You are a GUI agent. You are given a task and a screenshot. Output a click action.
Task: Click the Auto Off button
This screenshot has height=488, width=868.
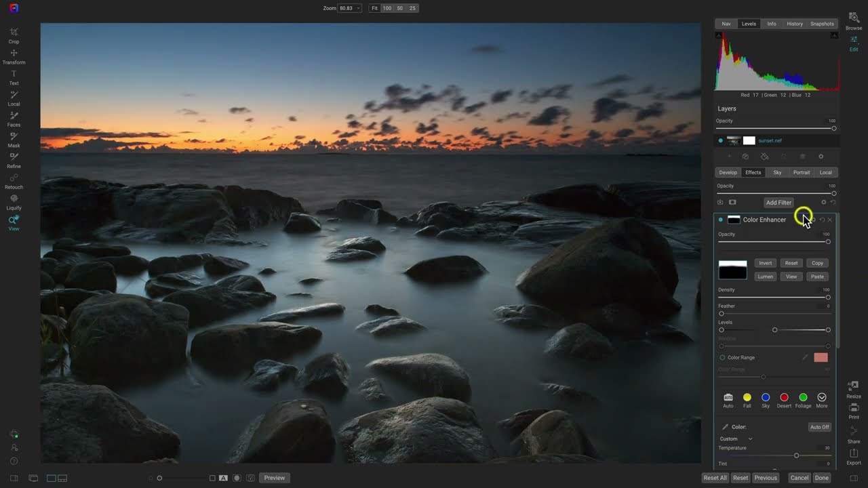[x=819, y=427]
